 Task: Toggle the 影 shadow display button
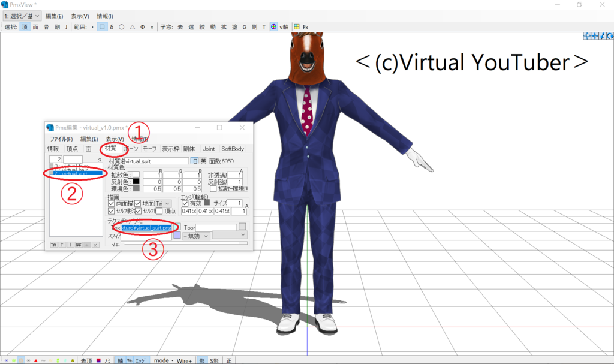click(x=202, y=360)
